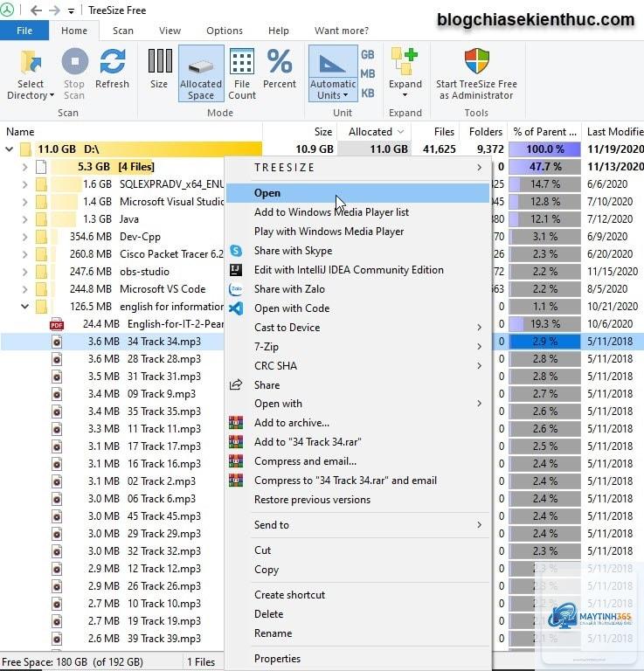Click the Stop Scan icon

click(x=75, y=61)
